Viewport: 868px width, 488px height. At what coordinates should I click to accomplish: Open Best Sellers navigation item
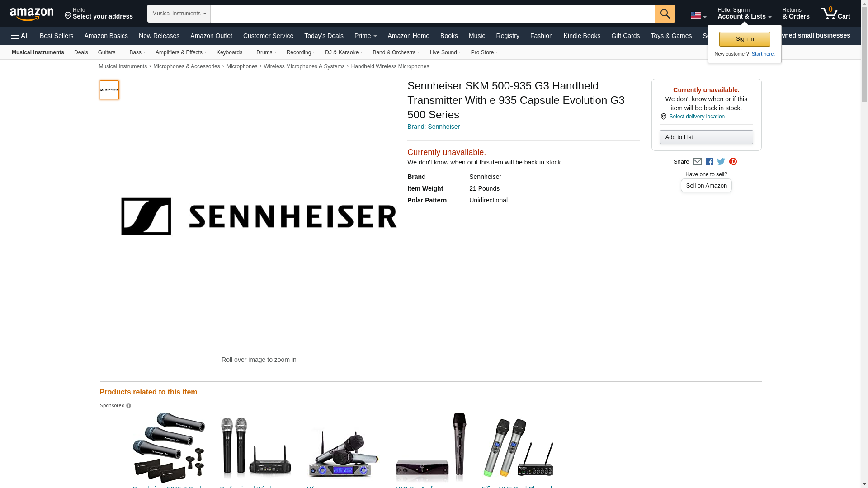[x=57, y=36]
